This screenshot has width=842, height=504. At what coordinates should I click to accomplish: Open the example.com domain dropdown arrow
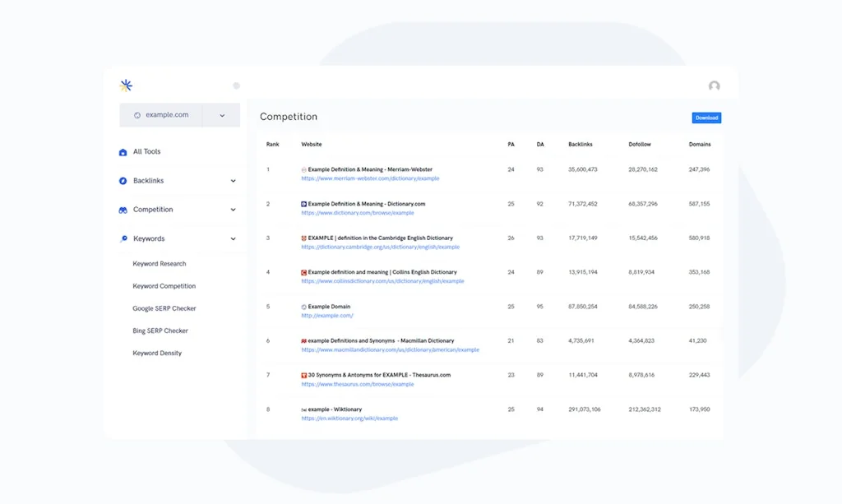(222, 116)
